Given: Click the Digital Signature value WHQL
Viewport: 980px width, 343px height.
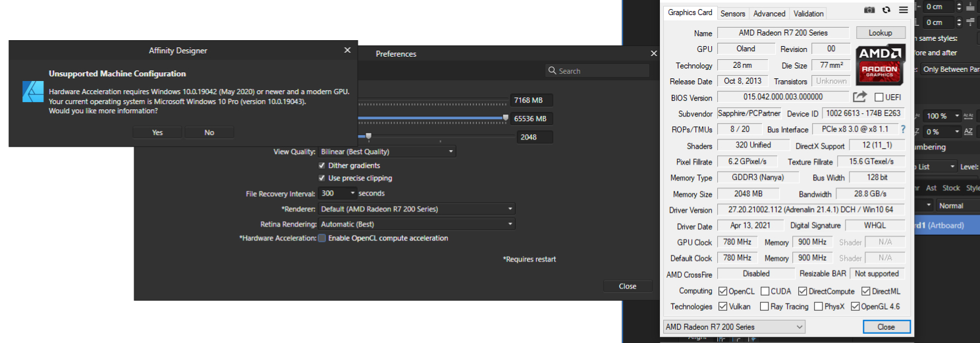Looking at the screenshot, I should [875, 226].
